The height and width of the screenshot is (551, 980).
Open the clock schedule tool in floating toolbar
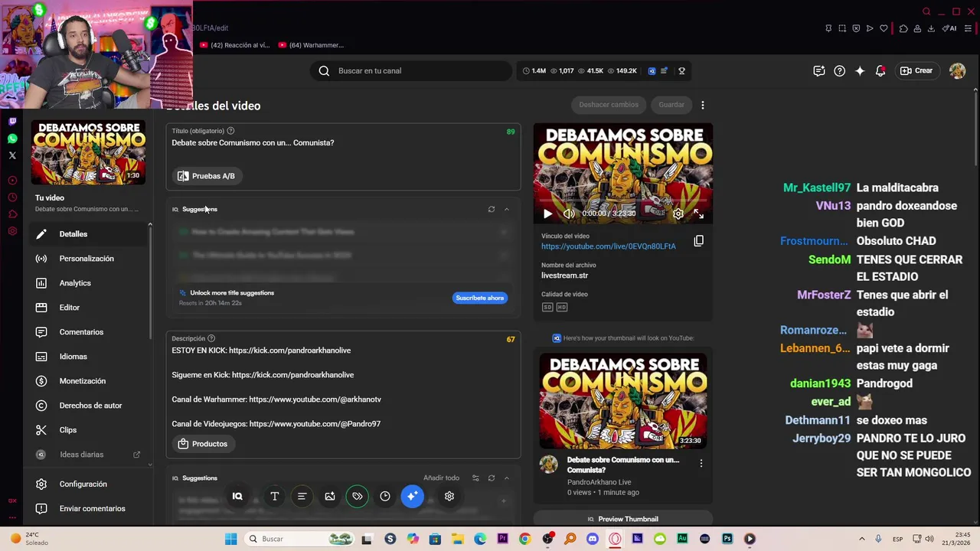[385, 496]
